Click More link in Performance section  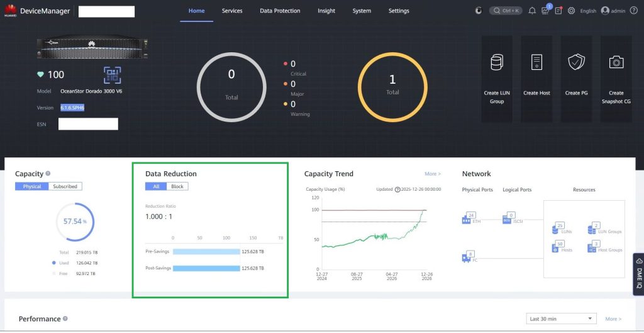coord(613,319)
